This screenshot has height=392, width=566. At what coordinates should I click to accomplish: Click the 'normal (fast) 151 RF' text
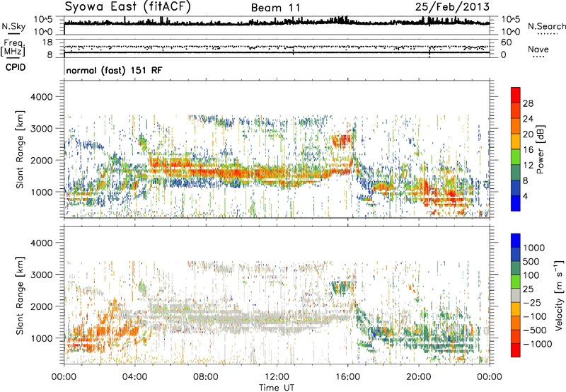pyautogui.click(x=114, y=70)
